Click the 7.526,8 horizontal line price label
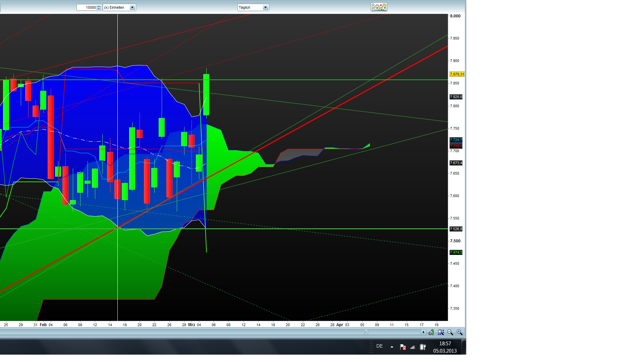Image resolution: width=644 pixels, height=362 pixels. point(456,229)
